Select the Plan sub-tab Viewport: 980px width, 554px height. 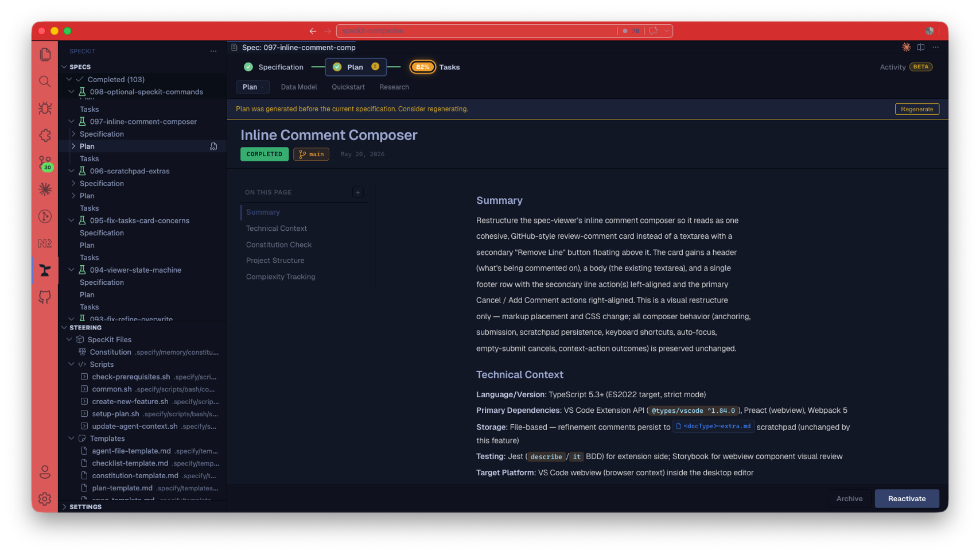(x=252, y=87)
